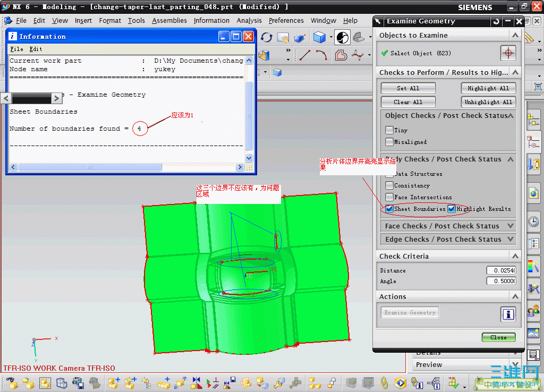This screenshot has height=392, width=544.
Task: Expand Edge Checks / Post Check Status section
Action: [448, 239]
